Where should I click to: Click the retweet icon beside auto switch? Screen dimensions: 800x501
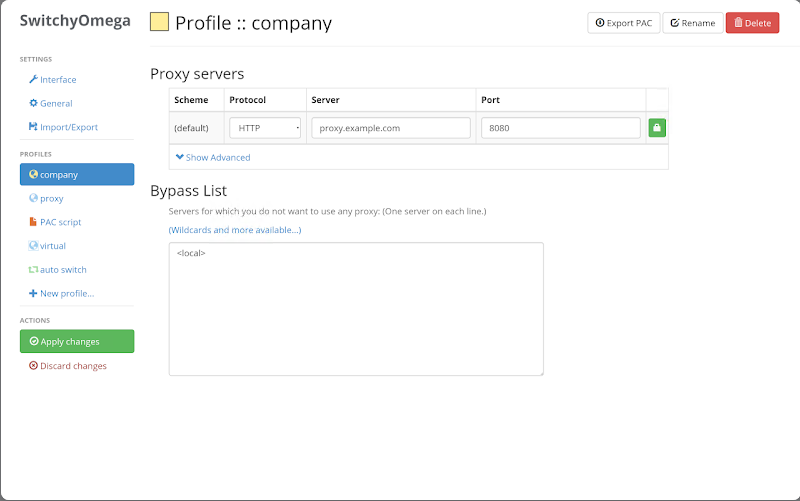pos(33,269)
